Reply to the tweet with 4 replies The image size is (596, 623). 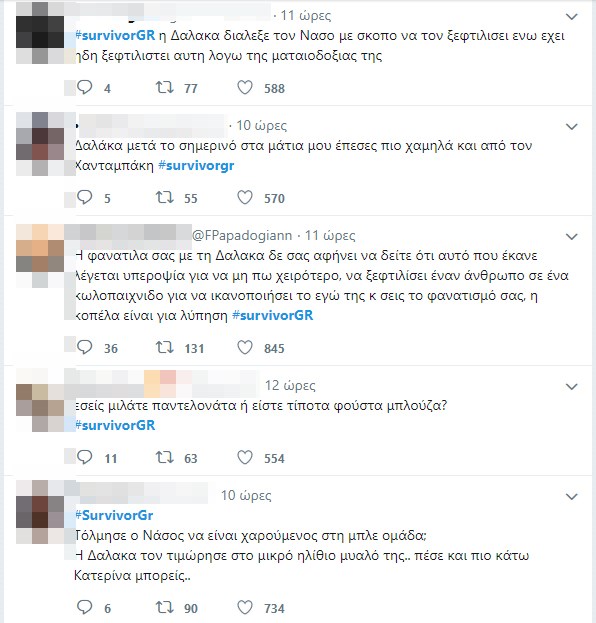(x=85, y=87)
